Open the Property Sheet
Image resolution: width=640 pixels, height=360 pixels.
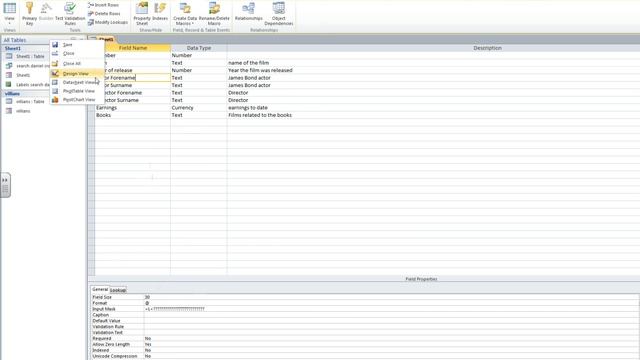pos(142,13)
